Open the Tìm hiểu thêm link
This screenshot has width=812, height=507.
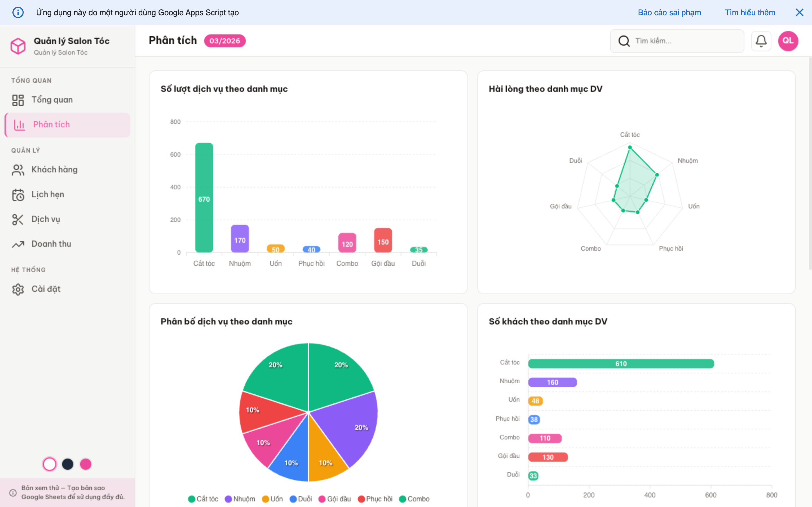pos(750,12)
